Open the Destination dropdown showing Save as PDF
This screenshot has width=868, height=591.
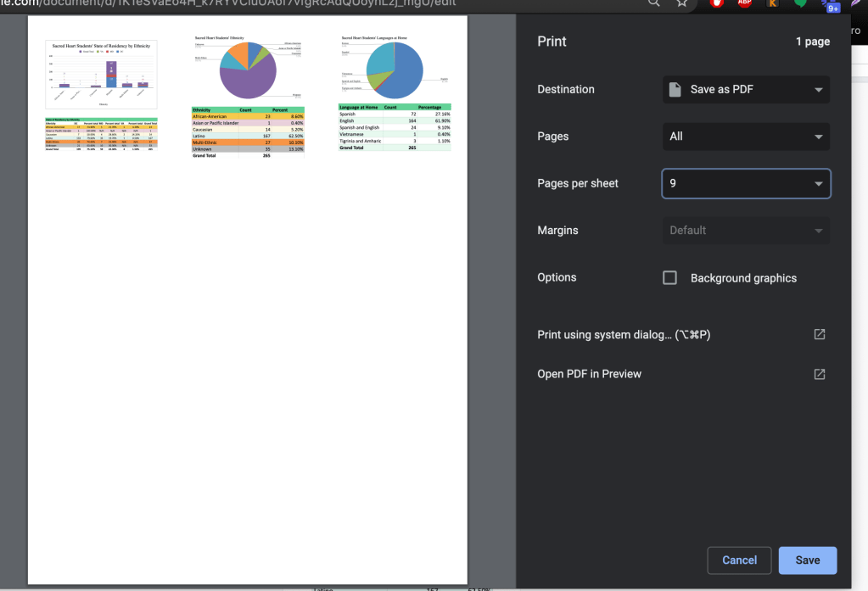(746, 90)
